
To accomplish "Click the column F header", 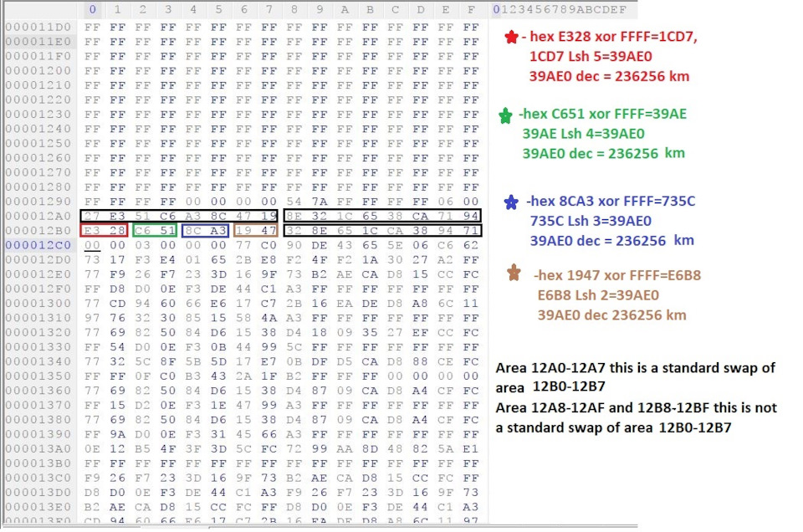I will (471, 9).
